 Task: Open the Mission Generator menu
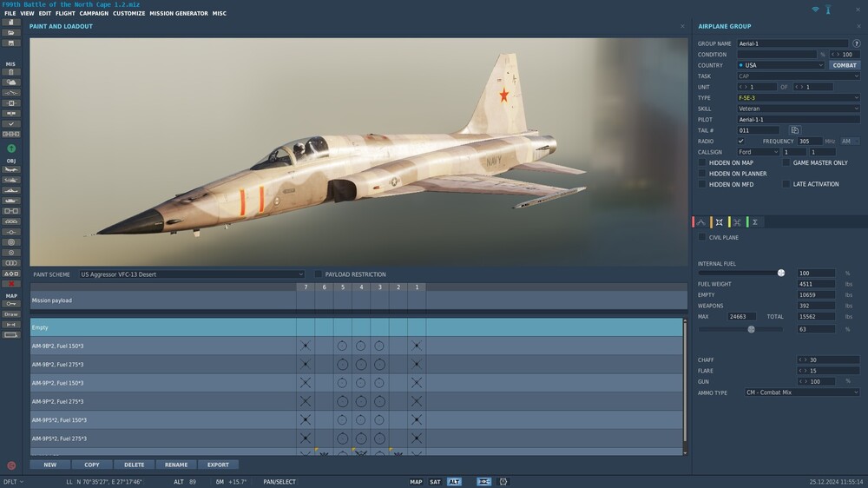click(x=179, y=13)
